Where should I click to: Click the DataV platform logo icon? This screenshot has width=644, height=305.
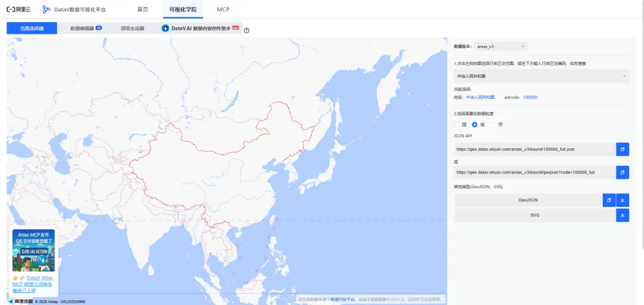click(x=47, y=10)
